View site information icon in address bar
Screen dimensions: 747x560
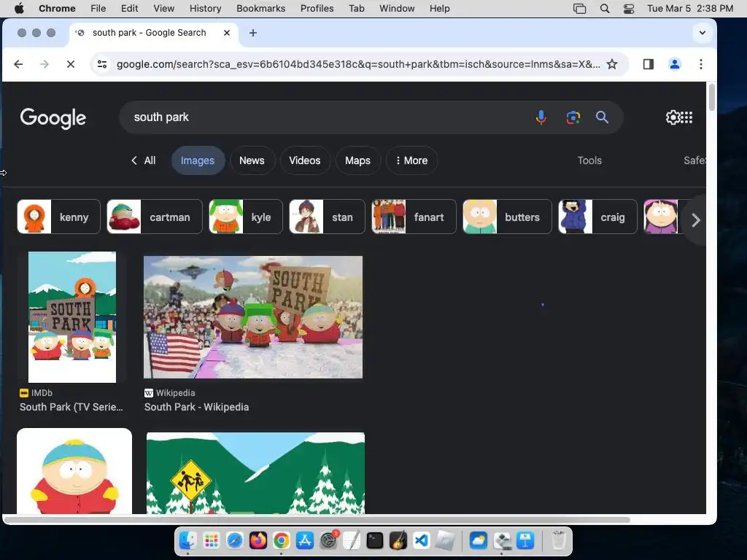click(102, 64)
